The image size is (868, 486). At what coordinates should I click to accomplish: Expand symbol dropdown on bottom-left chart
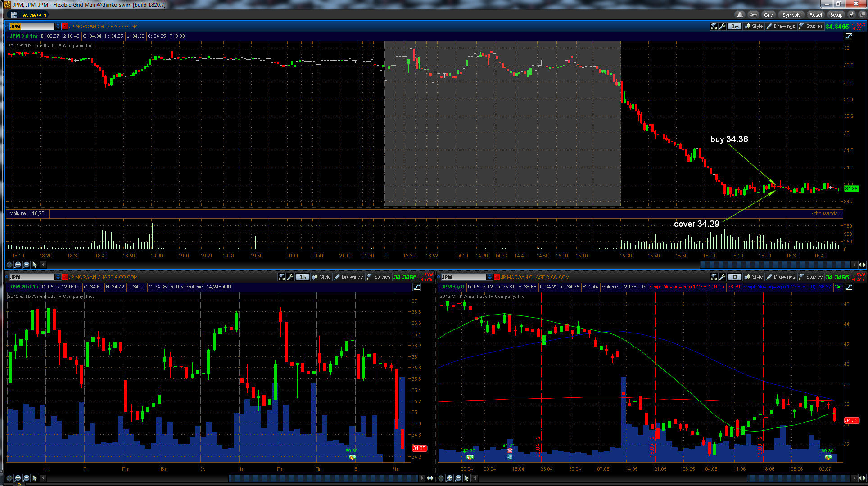point(58,277)
